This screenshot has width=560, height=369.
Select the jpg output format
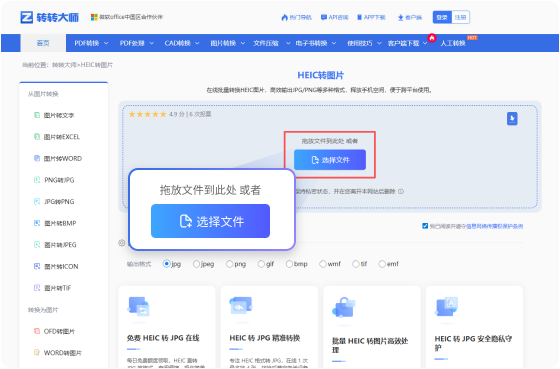[x=166, y=264]
